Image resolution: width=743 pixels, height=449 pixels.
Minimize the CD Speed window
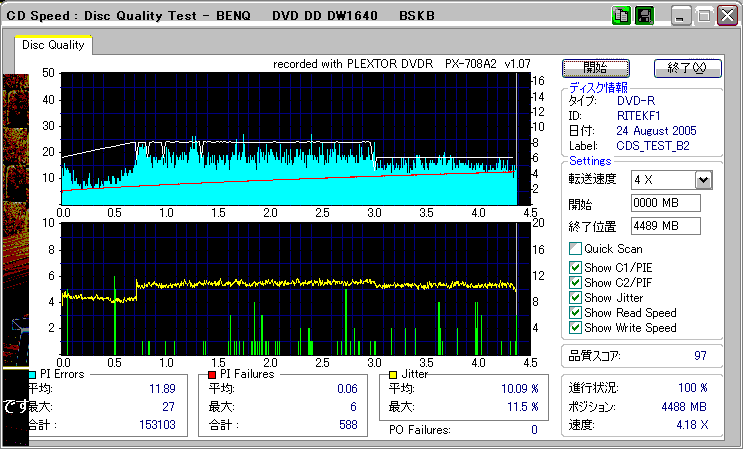coord(680,16)
